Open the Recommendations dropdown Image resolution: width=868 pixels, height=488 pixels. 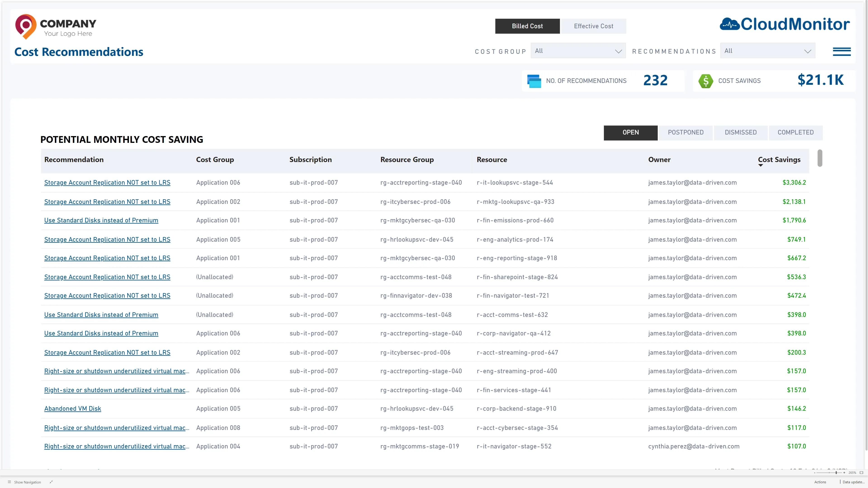click(x=768, y=51)
